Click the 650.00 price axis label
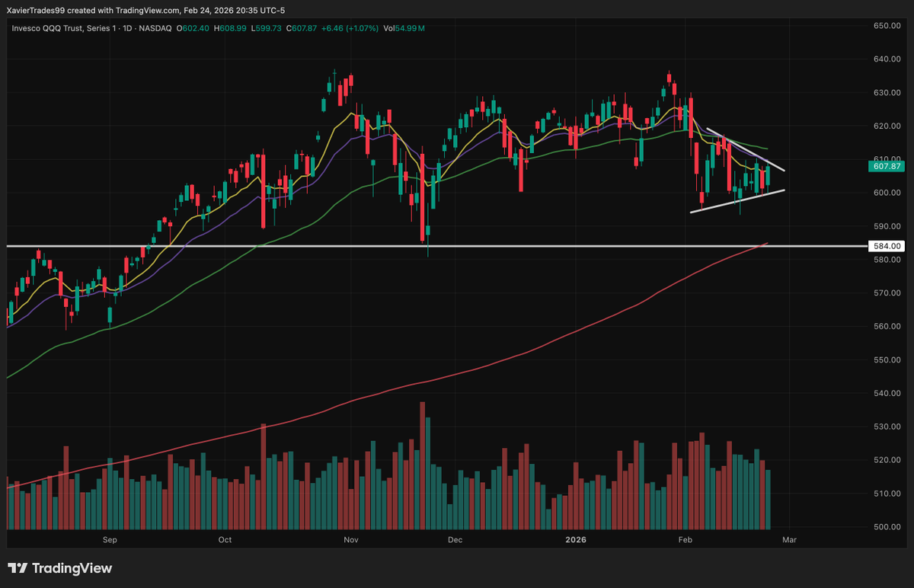Image resolution: width=914 pixels, height=588 pixels. tap(887, 26)
